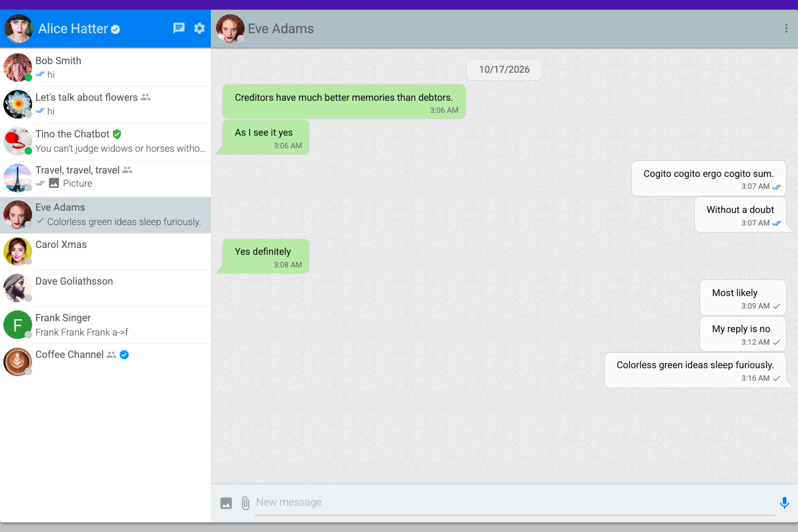
Task: Open the Tino the Chatbot conversation
Action: tap(105, 141)
